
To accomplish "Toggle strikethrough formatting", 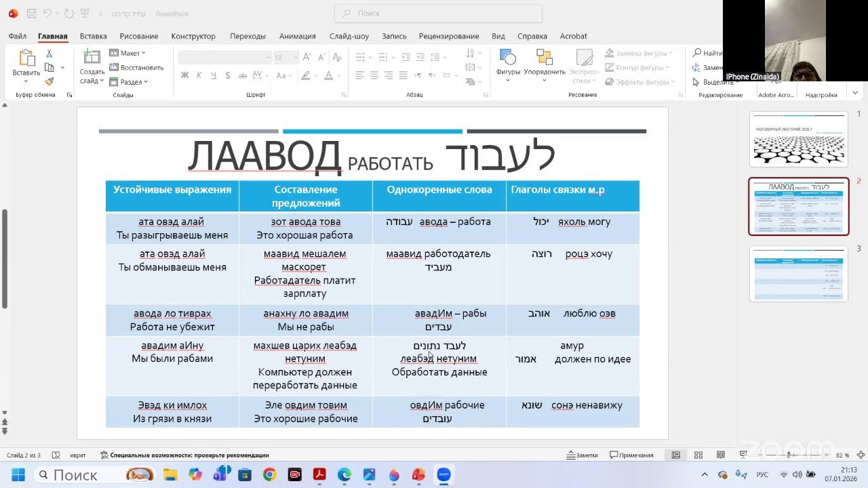I will [x=243, y=75].
